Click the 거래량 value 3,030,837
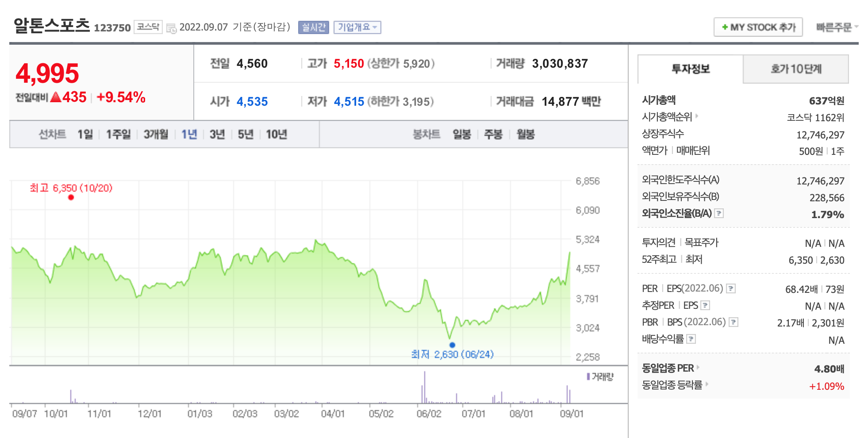 pyautogui.click(x=560, y=64)
